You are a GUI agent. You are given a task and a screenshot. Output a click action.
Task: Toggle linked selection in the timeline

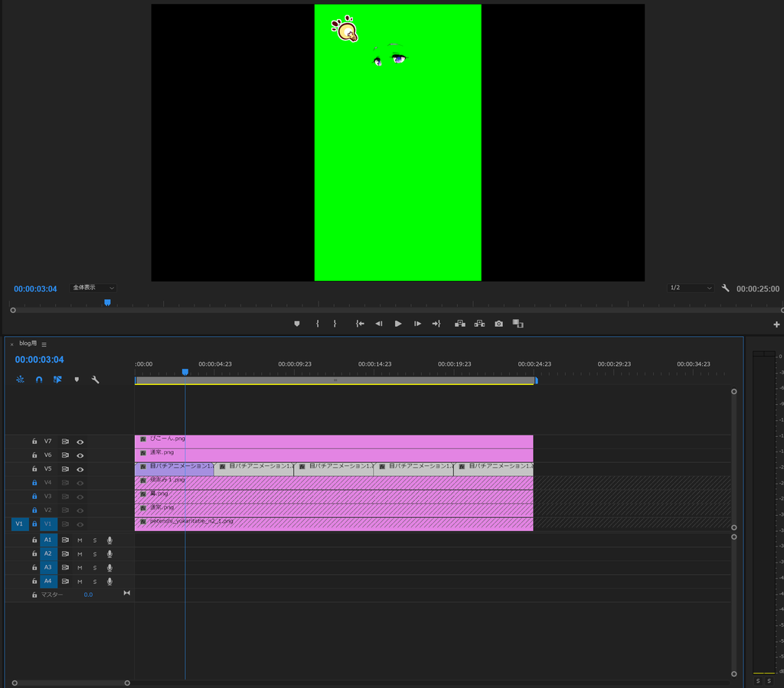tap(57, 380)
